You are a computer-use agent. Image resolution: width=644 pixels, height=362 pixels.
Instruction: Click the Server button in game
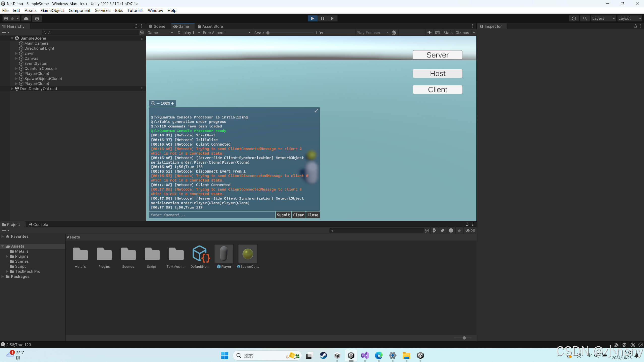pyautogui.click(x=438, y=55)
